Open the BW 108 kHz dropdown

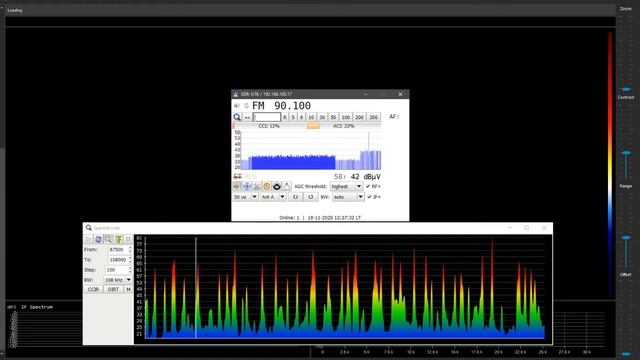pyautogui.click(x=118, y=280)
